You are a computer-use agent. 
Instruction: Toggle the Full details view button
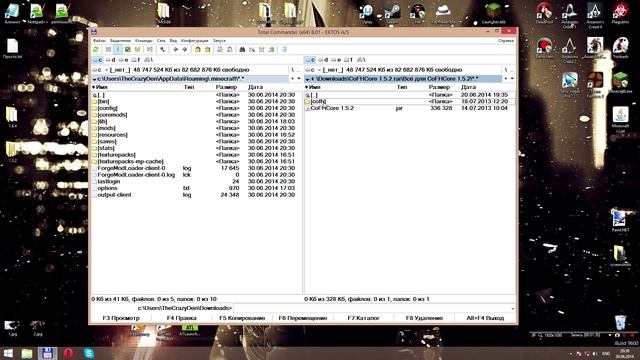coord(118,49)
